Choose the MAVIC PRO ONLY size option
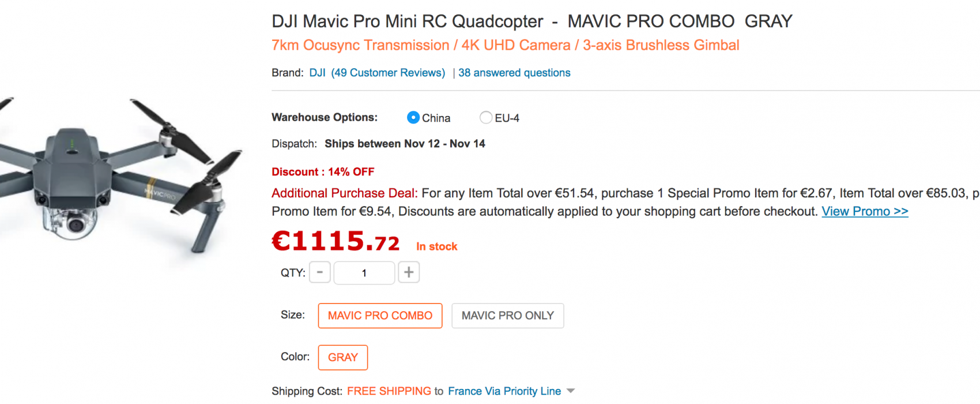Screen dimensions: 980x404 (x=508, y=316)
